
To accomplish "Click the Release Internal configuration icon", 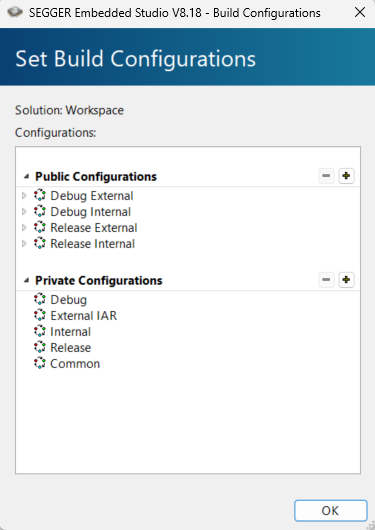I will pos(40,243).
